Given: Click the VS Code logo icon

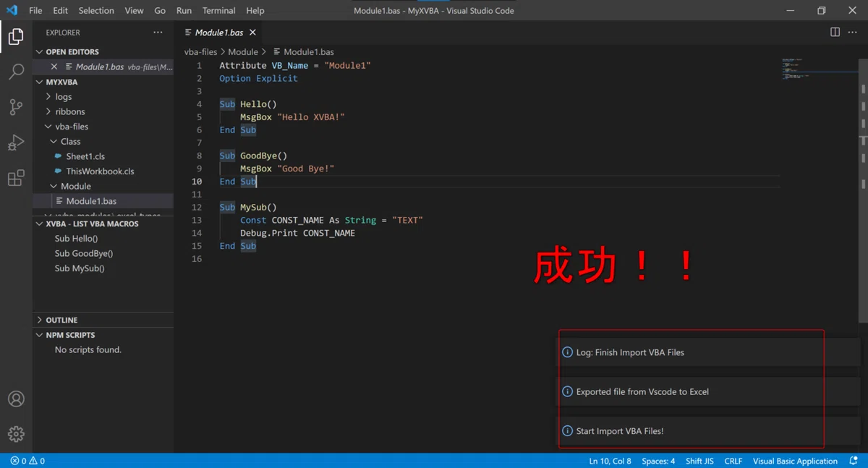Looking at the screenshot, I should 12,10.
